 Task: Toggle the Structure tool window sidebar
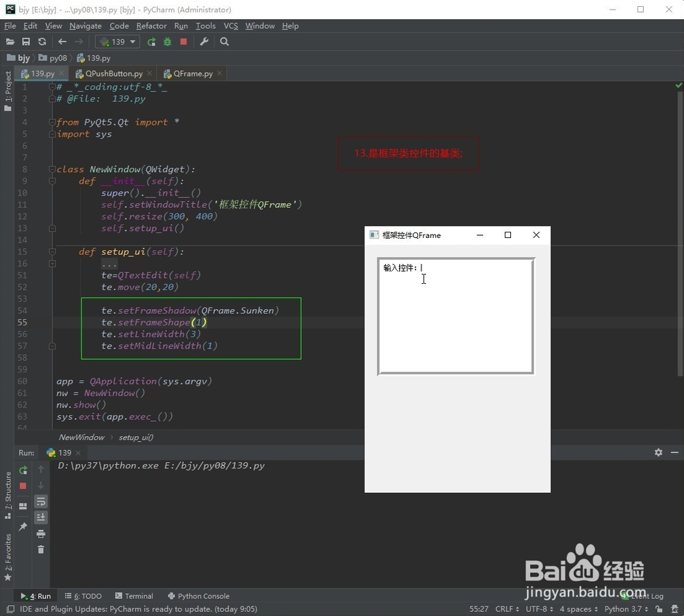click(x=8, y=495)
